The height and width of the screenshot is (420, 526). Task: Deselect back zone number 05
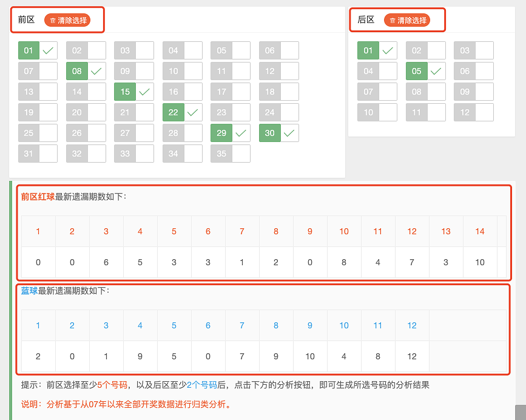(x=426, y=71)
